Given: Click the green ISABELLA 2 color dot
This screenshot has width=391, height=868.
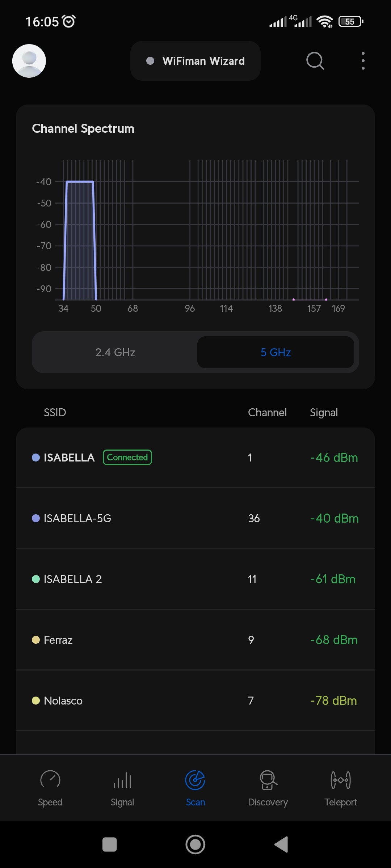Looking at the screenshot, I should click(36, 579).
